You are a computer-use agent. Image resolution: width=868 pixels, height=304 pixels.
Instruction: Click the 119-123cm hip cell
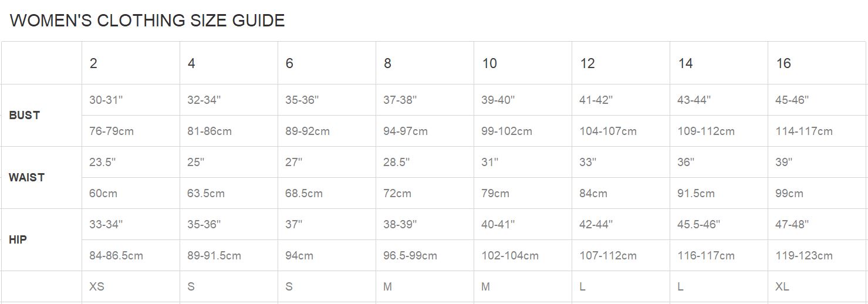803,256
